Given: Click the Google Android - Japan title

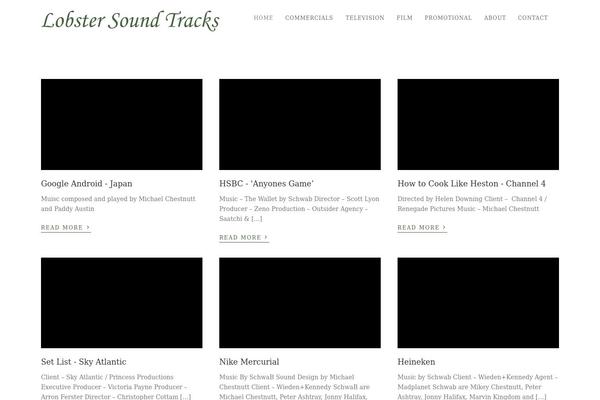Looking at the screenshot, I should point(86,184).
